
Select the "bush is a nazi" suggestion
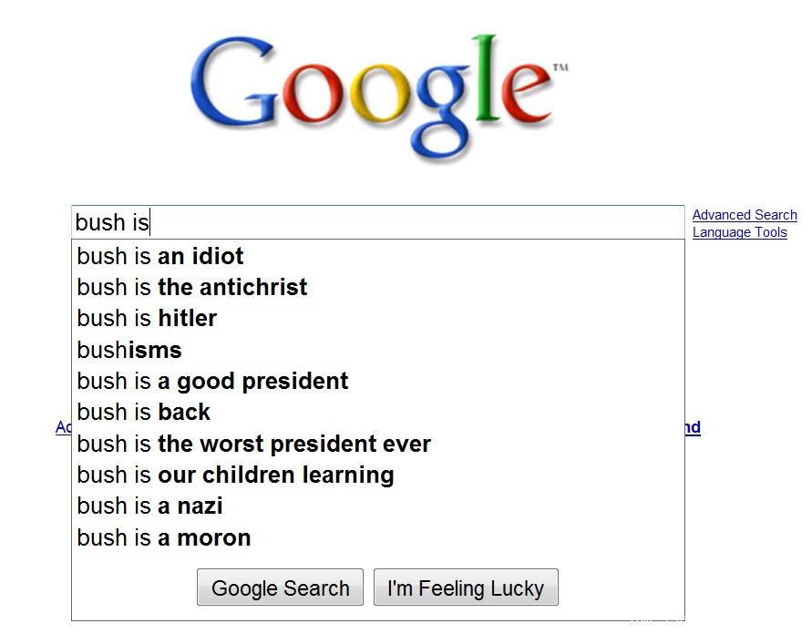378,506
